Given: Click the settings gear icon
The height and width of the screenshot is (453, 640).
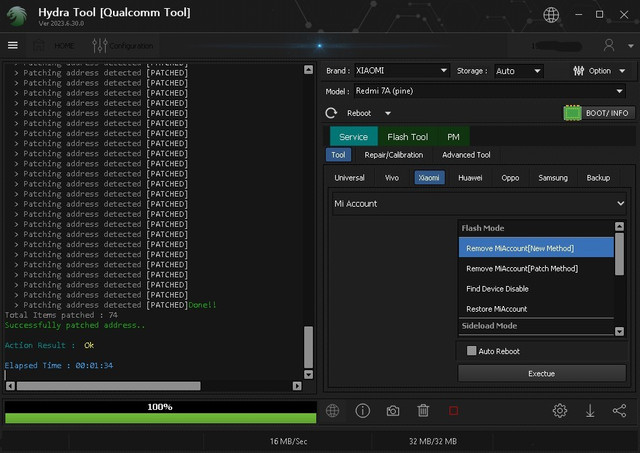Looking at the screenshot, I should click(560, 411).
